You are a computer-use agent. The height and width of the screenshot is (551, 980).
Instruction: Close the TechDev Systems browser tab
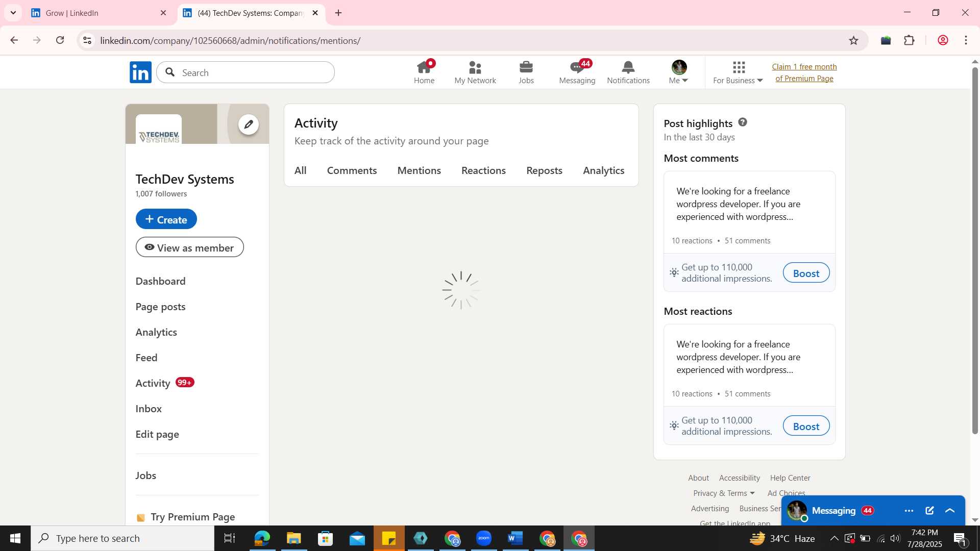click(315, 13)
